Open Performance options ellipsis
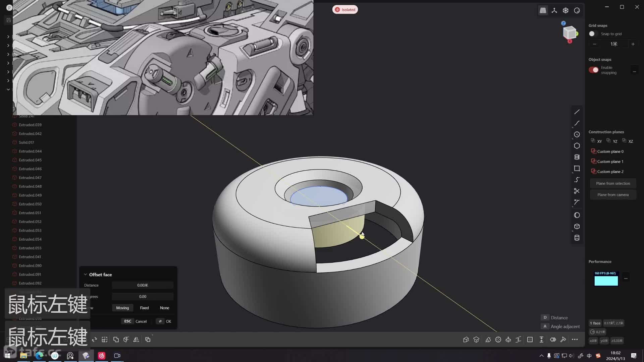 coord(626,278)
